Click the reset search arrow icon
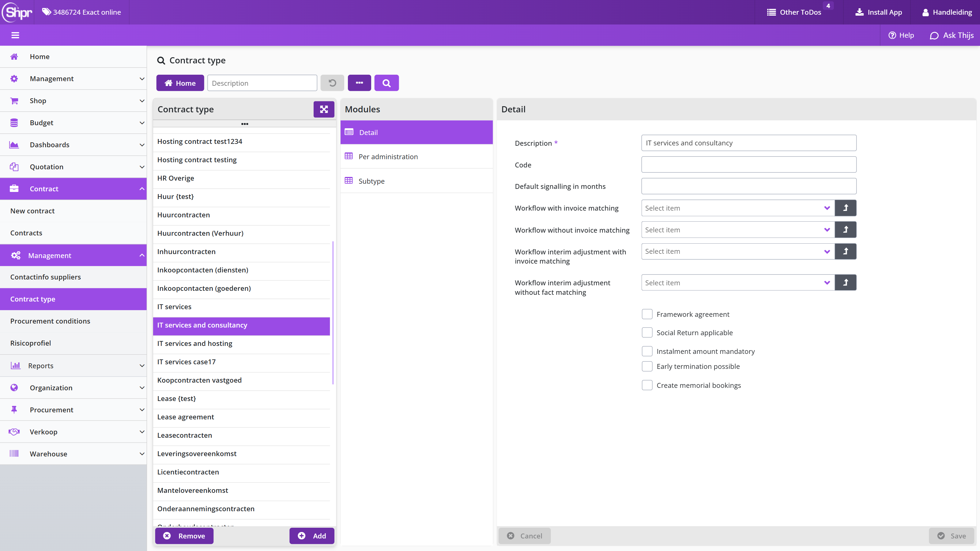The height and width of the screenshot is (551, 980). 332,83
